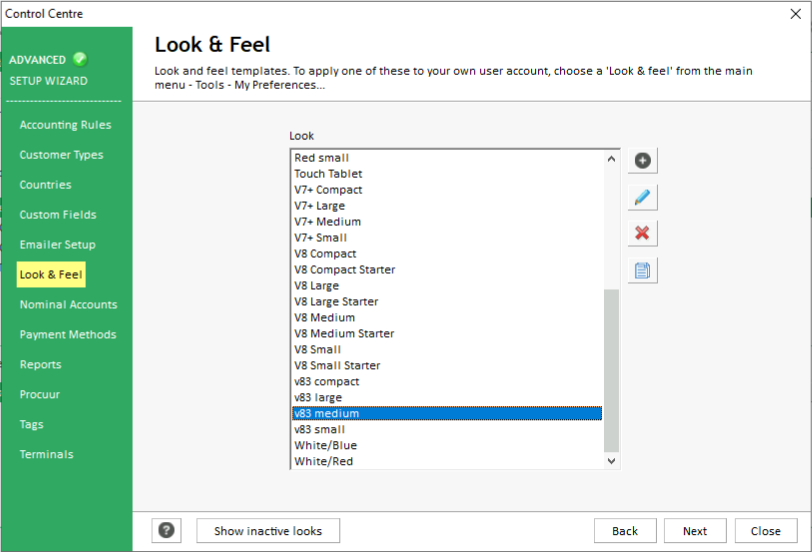The image size is (812, 552).
Task: Go to Payment Methods
Action: coord(68,335)
